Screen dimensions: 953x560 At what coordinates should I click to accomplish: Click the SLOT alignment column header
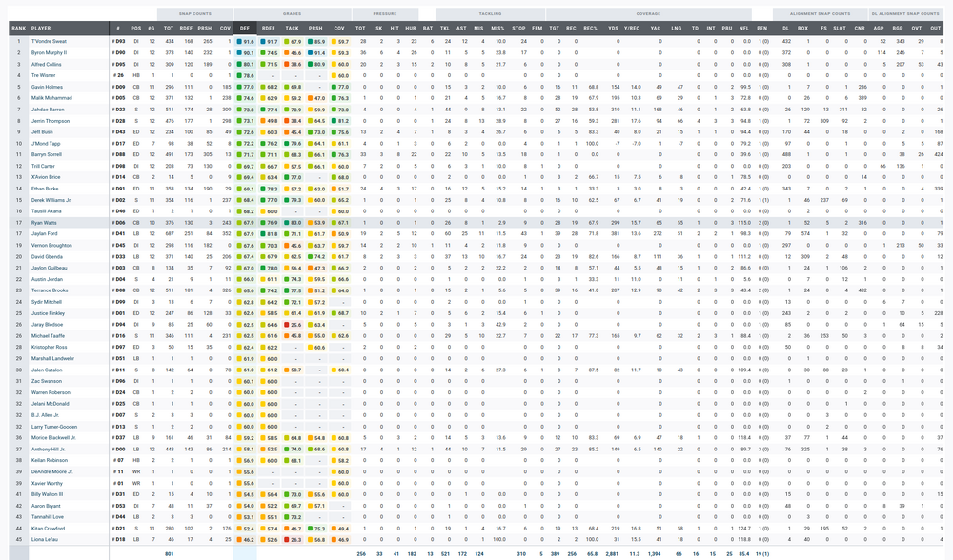click(x=839, y=30)
